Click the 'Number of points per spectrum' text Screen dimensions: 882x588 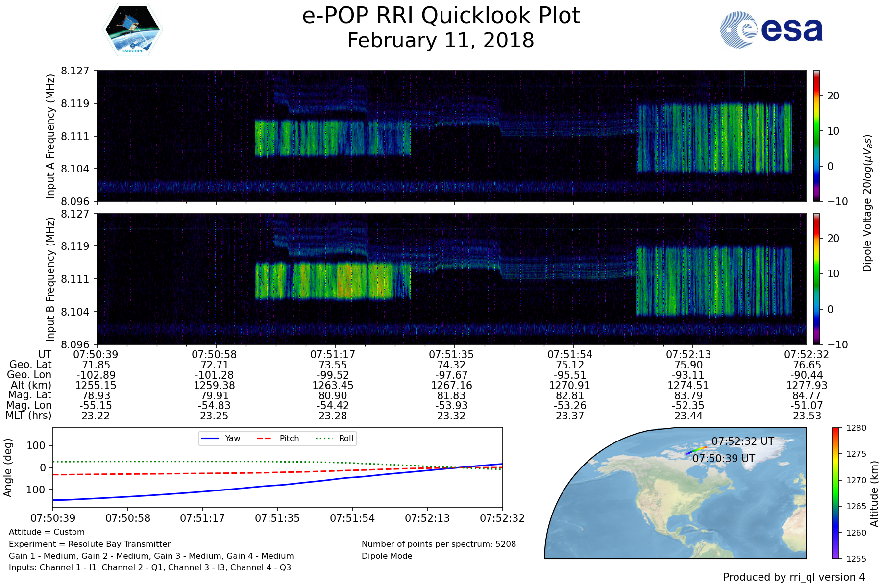pos(439,544)
